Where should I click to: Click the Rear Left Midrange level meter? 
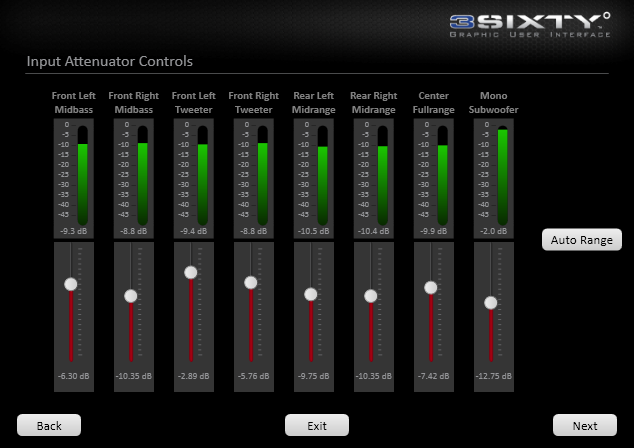point(322,175)
